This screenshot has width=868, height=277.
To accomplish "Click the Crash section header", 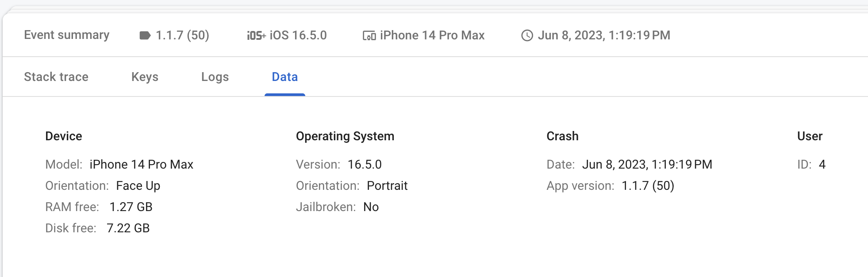I will coord(563,136).
